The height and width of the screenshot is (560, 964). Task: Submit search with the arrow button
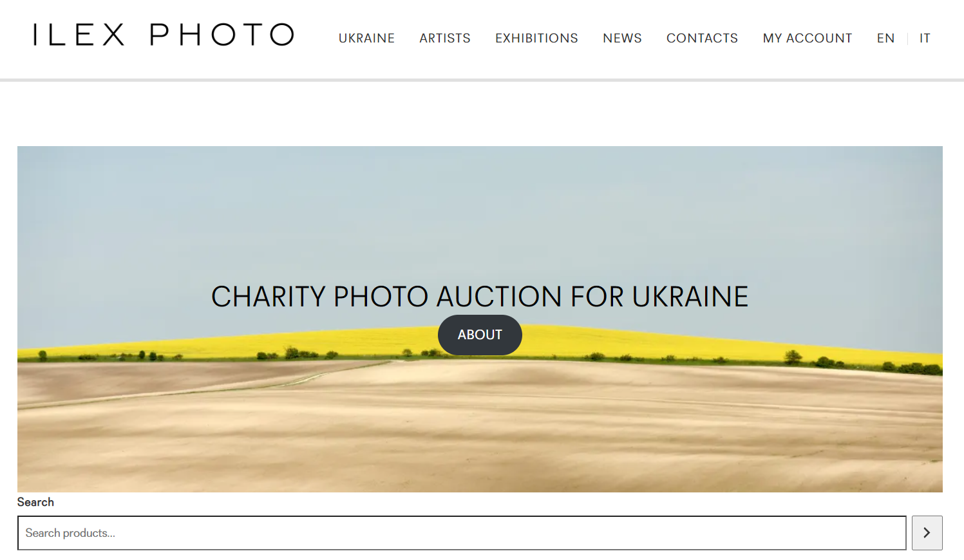point(927,533)
